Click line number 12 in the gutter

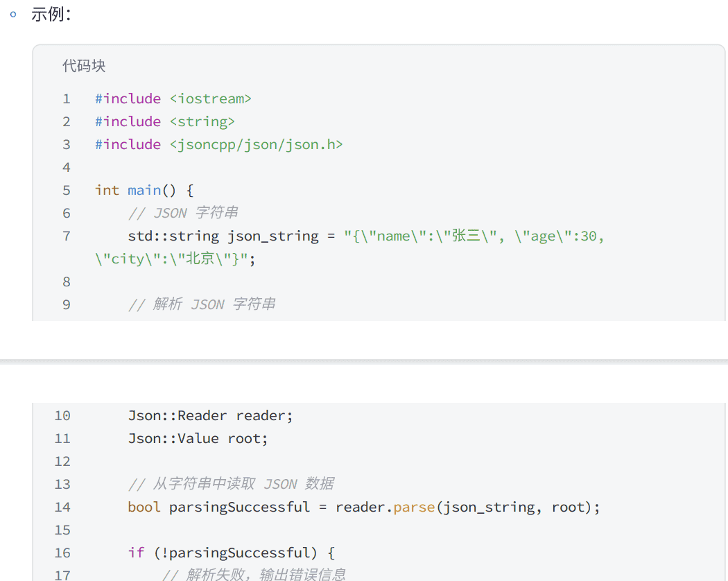[62, 461]
